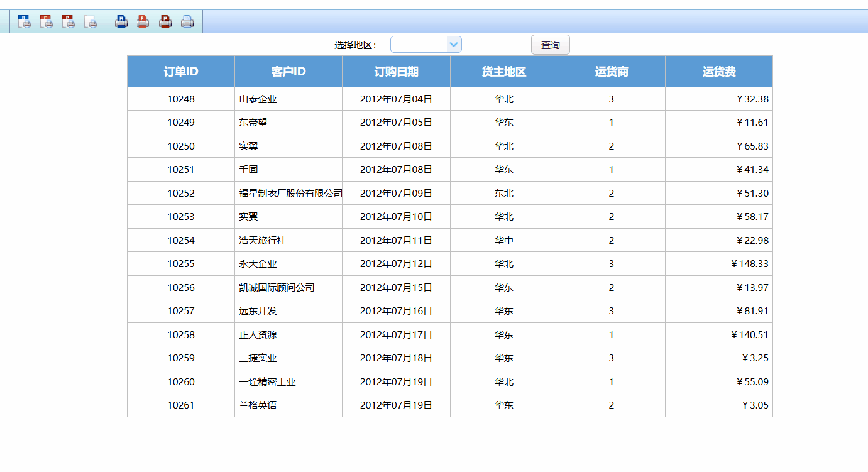Click the dark red 'P' print preview icon

tap(69, 22)
